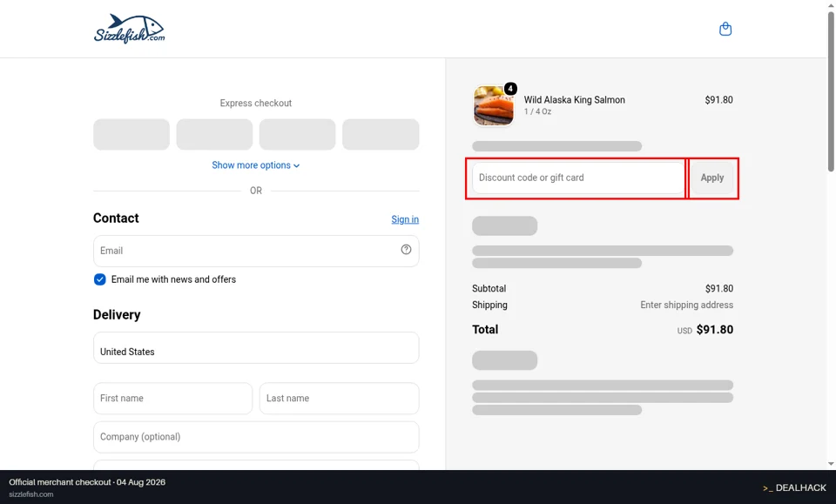Click the Wild Alaska King Salmon product name
The image size is (836, 504).
[x=574, y=99]
